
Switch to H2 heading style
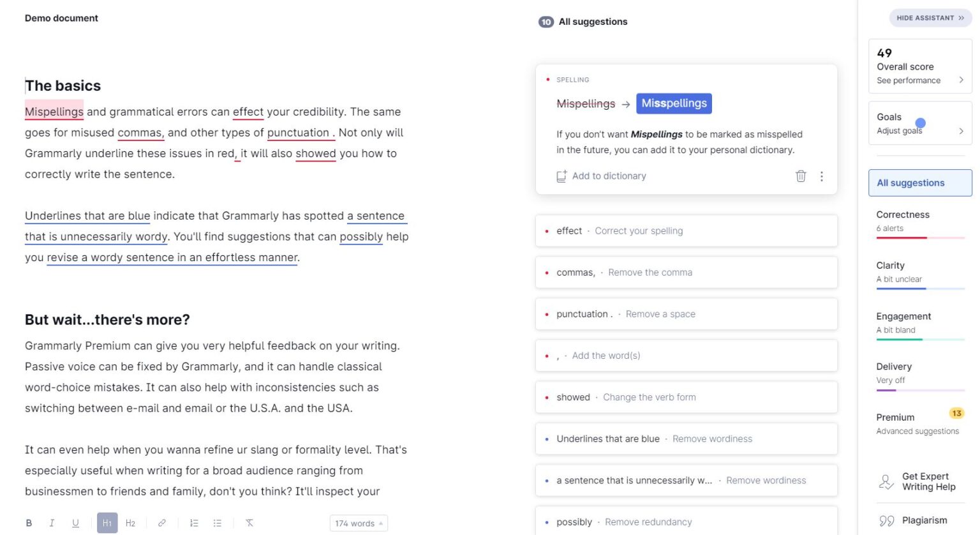130,523
